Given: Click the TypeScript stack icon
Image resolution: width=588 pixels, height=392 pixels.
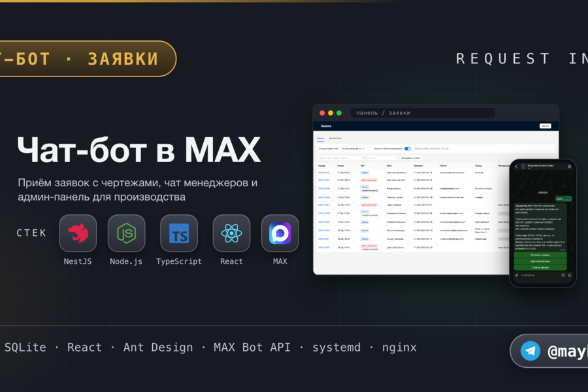Looking at the screenshot, I should pos(179,233).
